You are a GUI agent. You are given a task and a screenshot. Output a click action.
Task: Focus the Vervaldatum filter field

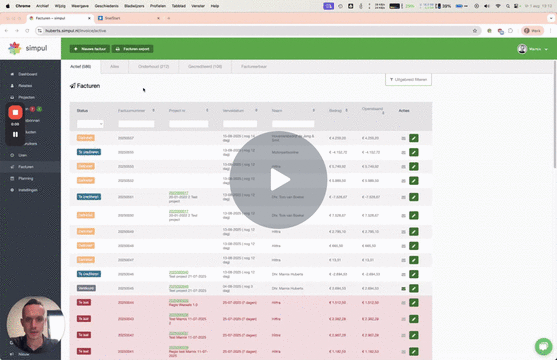click(x=240, y=124)
